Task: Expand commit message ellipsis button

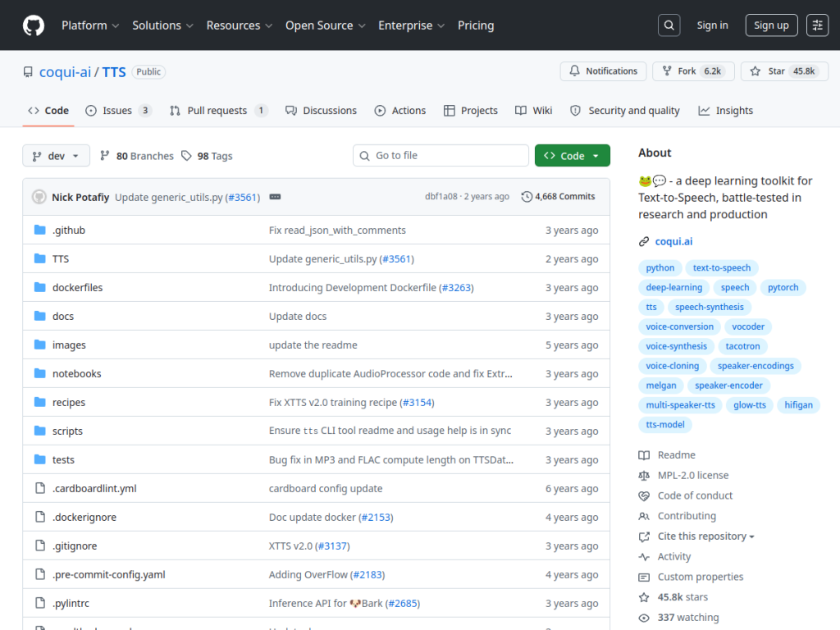Action: pos(275,197)
